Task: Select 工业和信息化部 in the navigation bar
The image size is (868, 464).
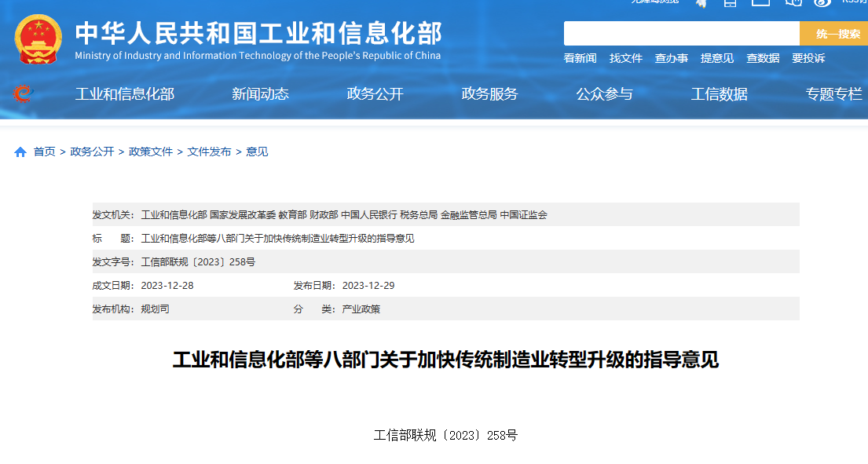Action: point(125,94)
